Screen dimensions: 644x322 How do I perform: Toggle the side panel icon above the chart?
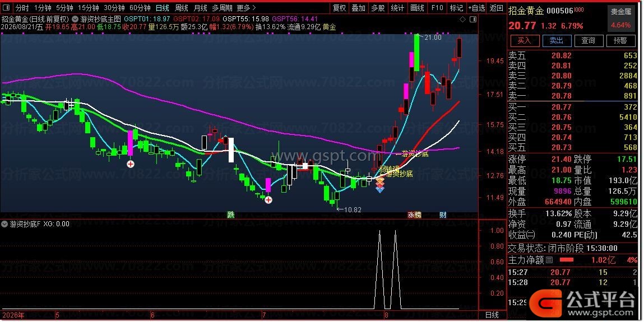tap(472, 19)
